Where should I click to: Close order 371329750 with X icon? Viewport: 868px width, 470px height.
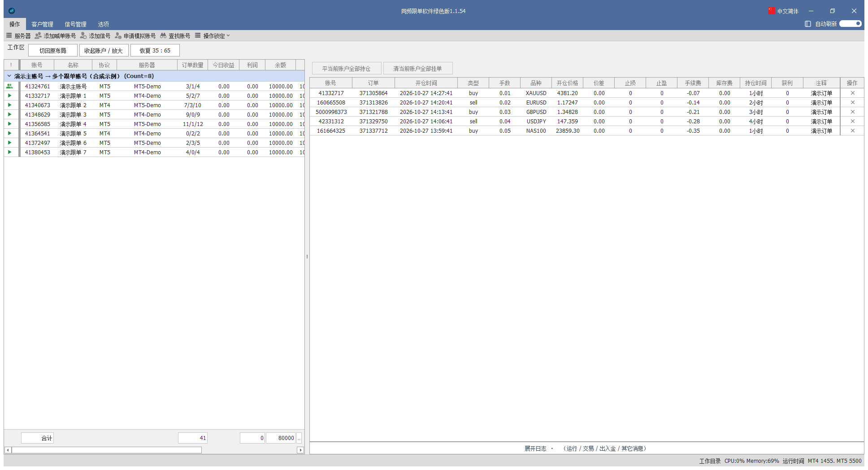[853, 122]
